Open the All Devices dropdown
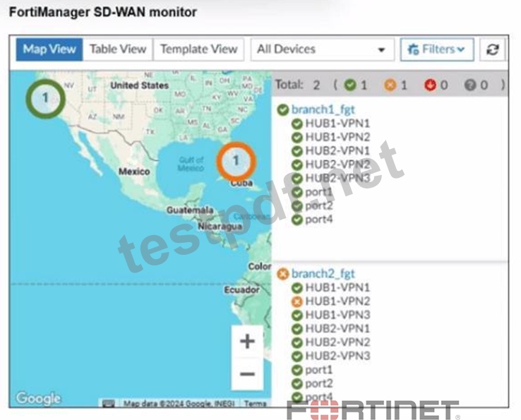The height and width of the screenshot is (420, 521). [x=323, y=49]
